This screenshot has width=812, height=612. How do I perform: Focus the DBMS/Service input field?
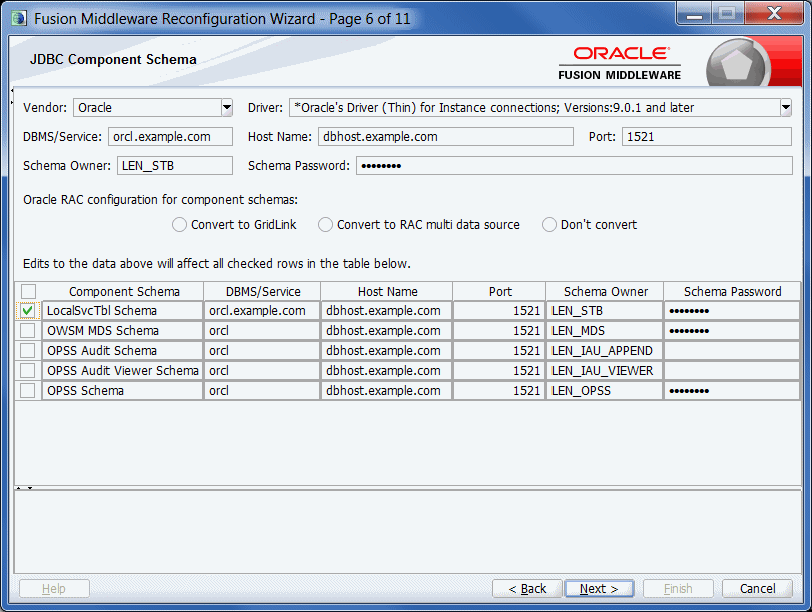click(x=170, y=137)
